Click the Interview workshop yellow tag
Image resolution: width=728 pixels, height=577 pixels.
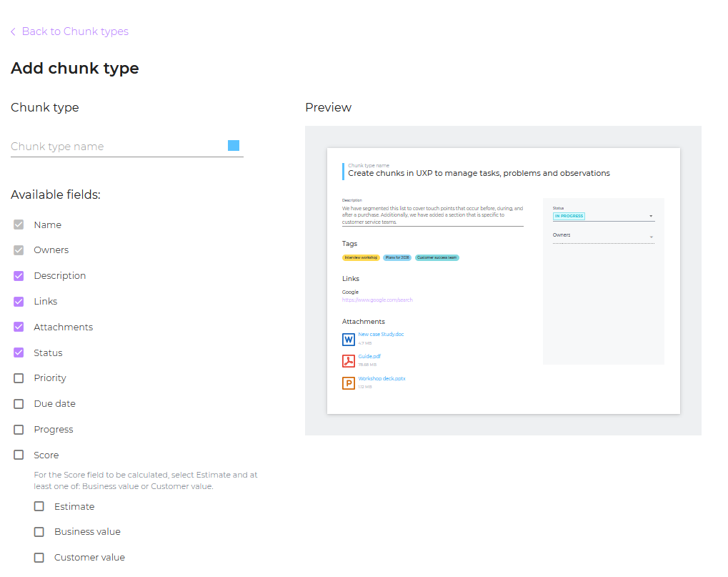click(x=361, y=258)
